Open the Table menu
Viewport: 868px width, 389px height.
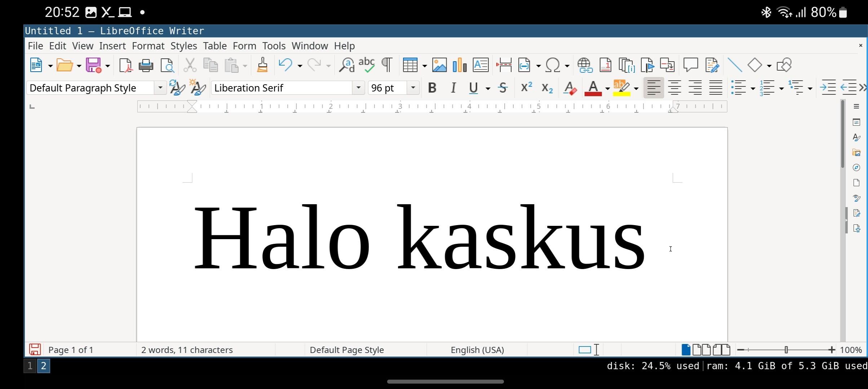point(215,46)
